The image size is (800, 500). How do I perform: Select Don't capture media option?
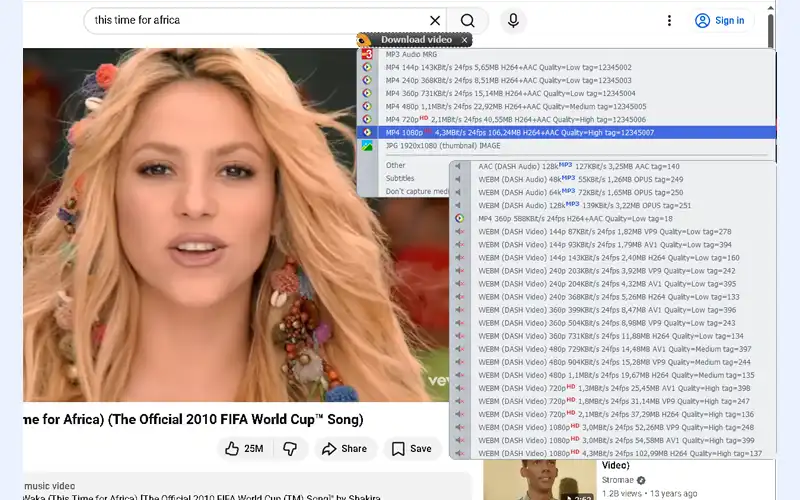tap(417, 191)
